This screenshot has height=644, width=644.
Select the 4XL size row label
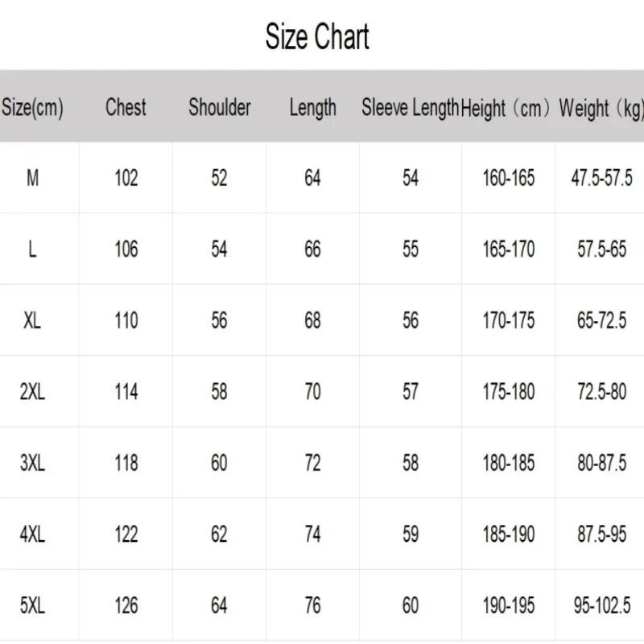click(32, 535)
